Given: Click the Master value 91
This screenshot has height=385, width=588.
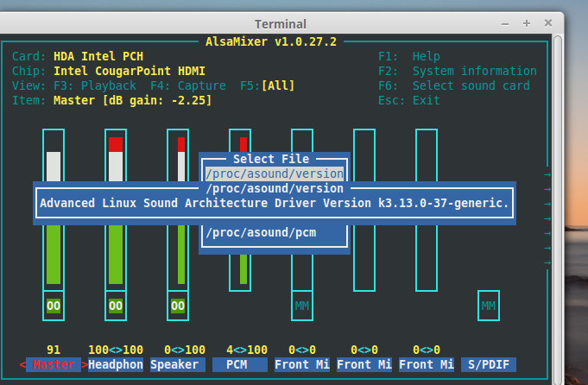Looking at the screenshot, I should click(54, 350).
